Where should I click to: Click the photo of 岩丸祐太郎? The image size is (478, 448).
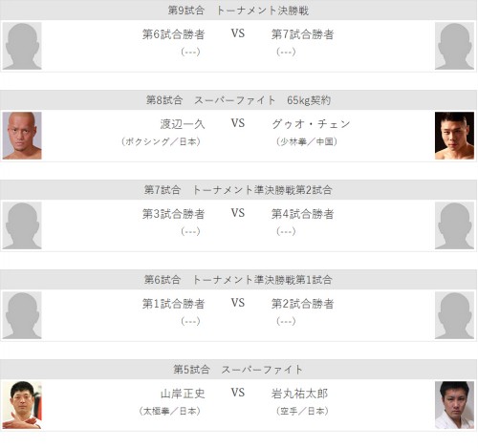click(x=454, y=405)
